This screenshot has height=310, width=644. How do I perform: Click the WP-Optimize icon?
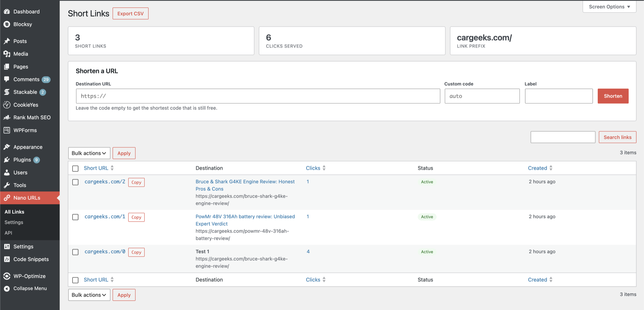[7, 276]
